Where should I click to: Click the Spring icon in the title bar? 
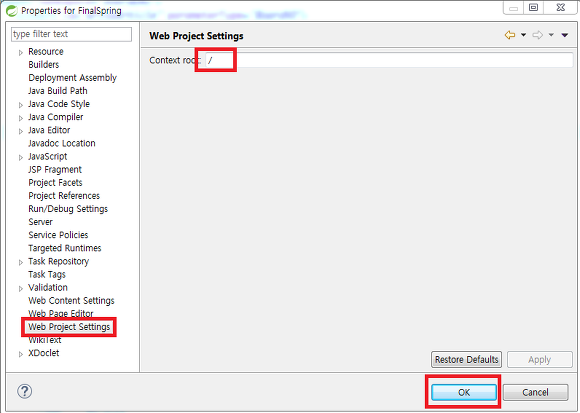(11, 11)
